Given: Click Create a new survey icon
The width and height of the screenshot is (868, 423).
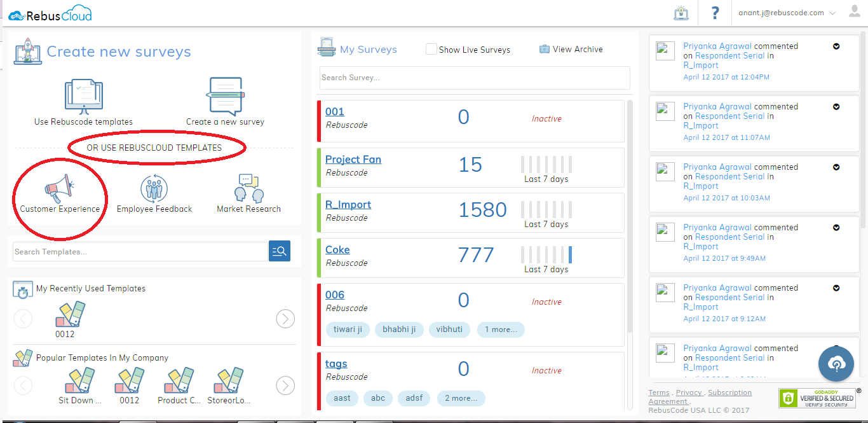Looking at the screenshot, I should [225, 96].
